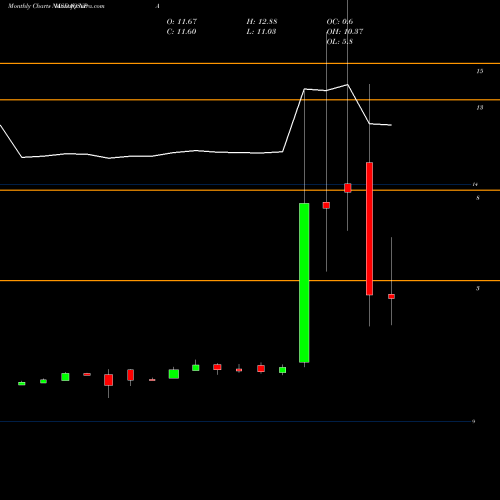This screenshot has height=500, width=500.
Task: Click the OC: 0.6 reading
Action: pos(340,22)
